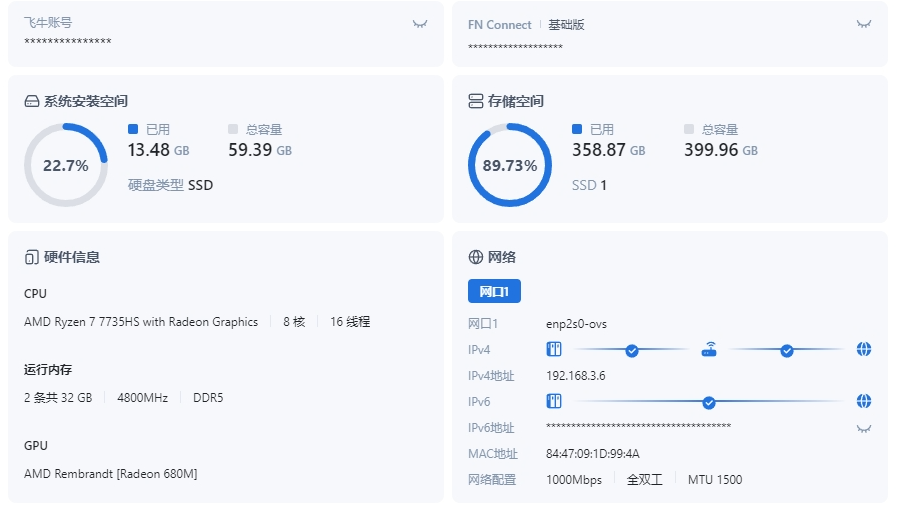
Task: Reveal the hidden 飞牛账号 account text
Action: tap(420, 23)
